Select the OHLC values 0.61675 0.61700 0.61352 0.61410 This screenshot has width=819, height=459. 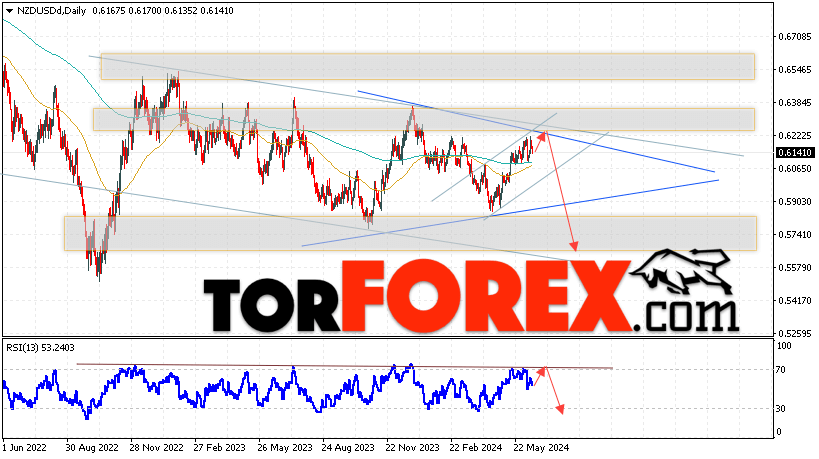(x=163, y=11)
